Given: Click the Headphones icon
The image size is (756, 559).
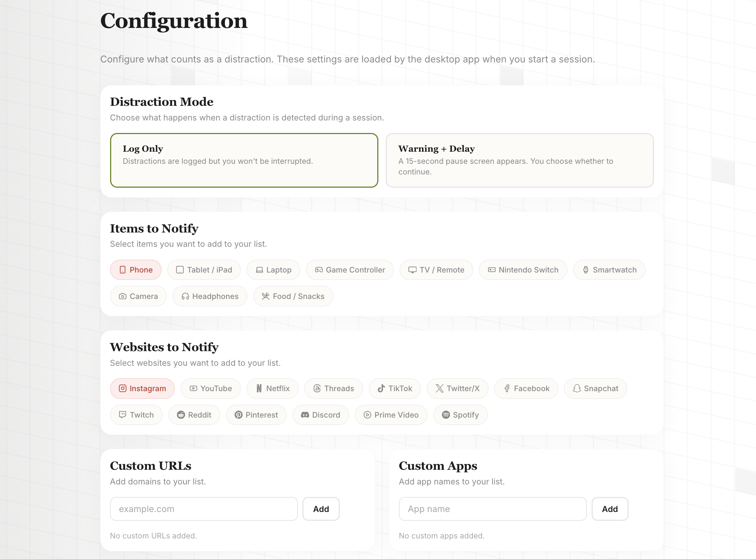Looking at the screenshot, I should coord(185,296).
